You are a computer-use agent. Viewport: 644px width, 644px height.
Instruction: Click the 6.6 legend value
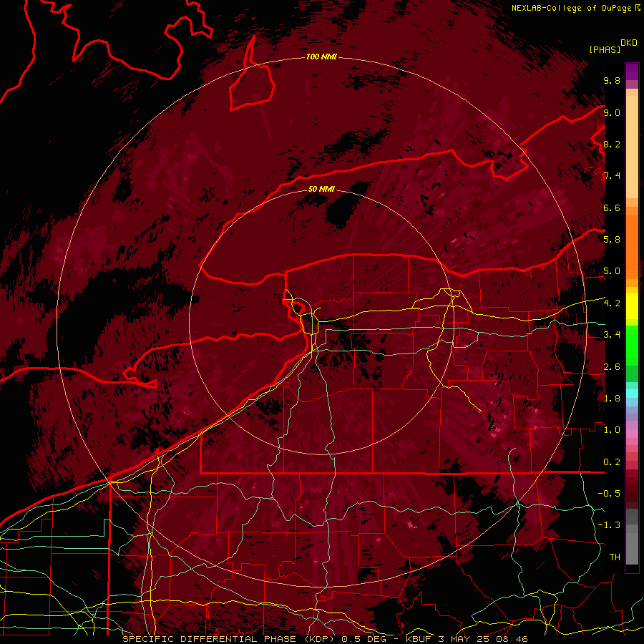tap(612, 208)
